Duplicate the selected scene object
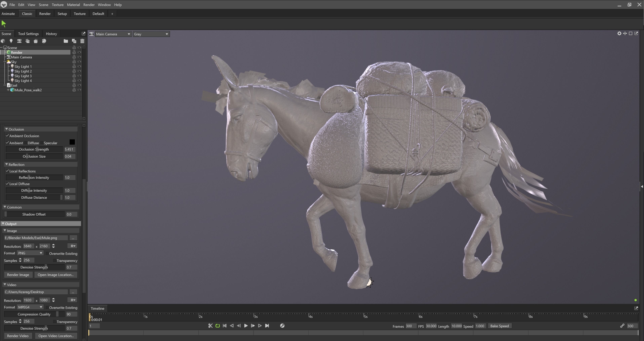Image resolution: width=644 pixels, height=341 pixels. [74, 41]
